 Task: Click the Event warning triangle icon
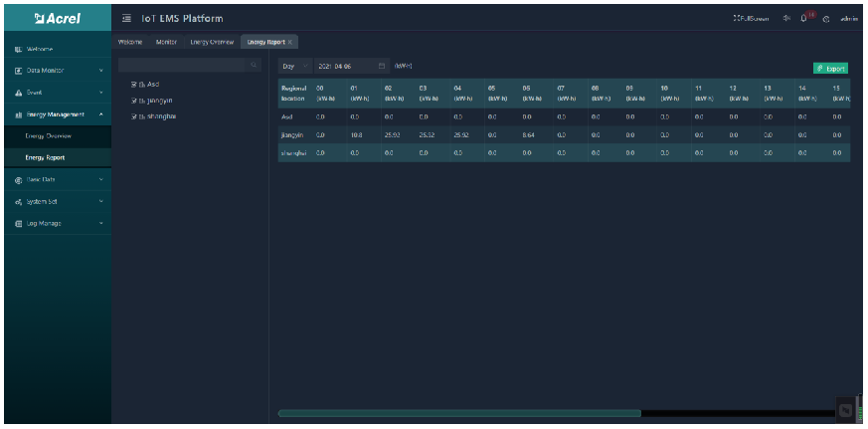[x=18, y=93]
